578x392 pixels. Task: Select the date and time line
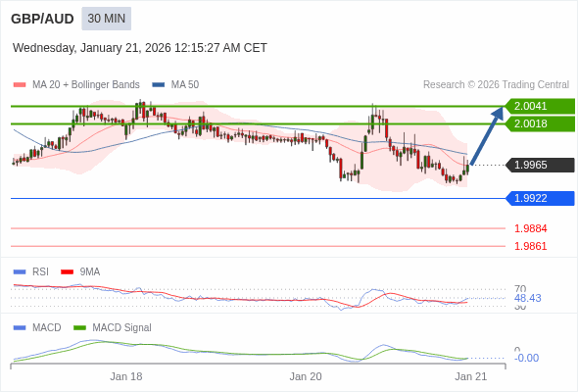point(140,48)
